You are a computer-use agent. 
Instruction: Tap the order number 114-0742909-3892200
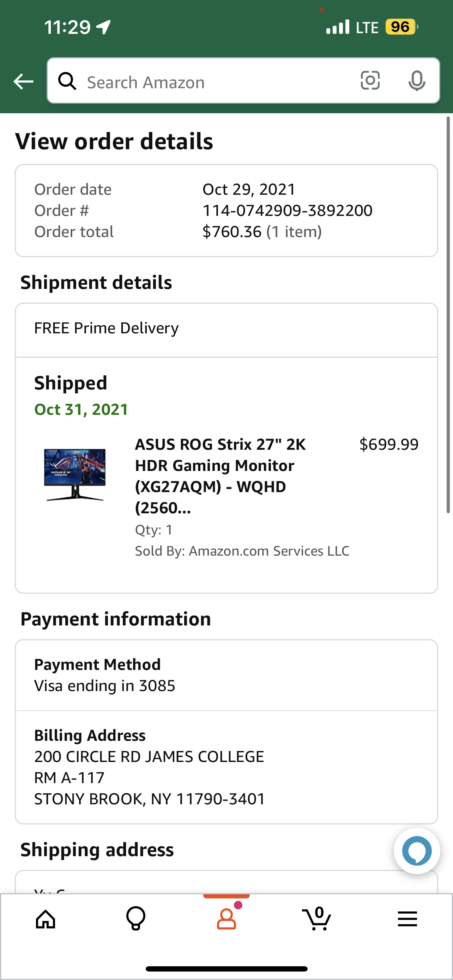(x=287, y=210)
